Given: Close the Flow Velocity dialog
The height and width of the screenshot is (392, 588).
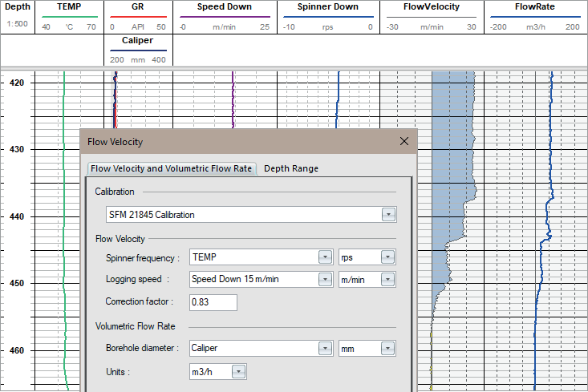Looking at the screenshot, I should 404,142.
